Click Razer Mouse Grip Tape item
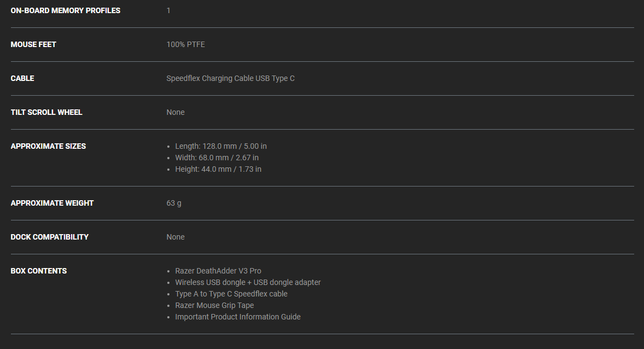Viewport: 644px width, 349px height. pyautogui.click(x=214, y=305)
